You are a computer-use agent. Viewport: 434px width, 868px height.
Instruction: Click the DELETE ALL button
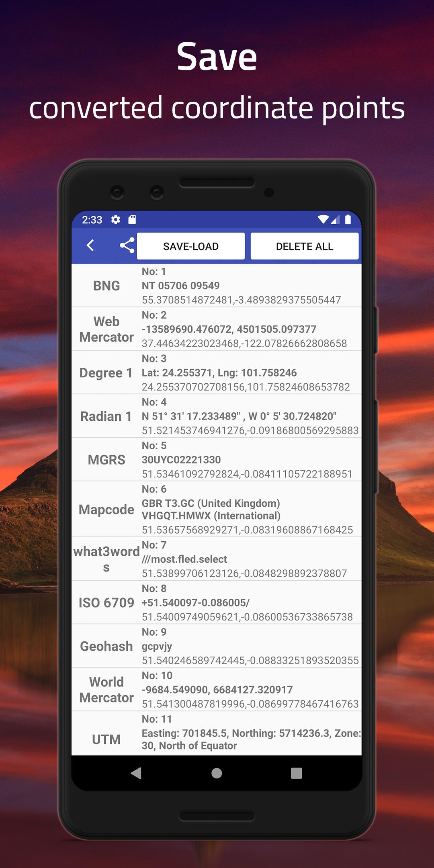coord(305,246)
